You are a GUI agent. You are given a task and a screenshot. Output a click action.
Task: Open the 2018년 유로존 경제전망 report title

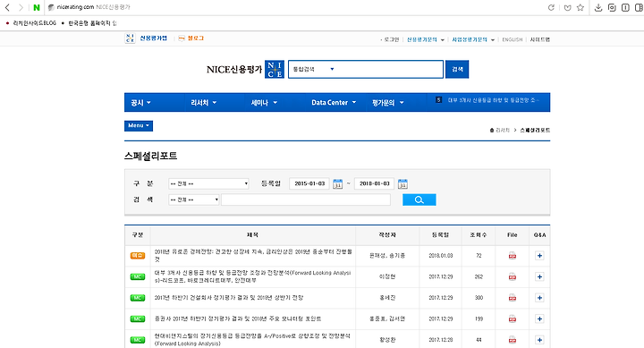point(253,256)
